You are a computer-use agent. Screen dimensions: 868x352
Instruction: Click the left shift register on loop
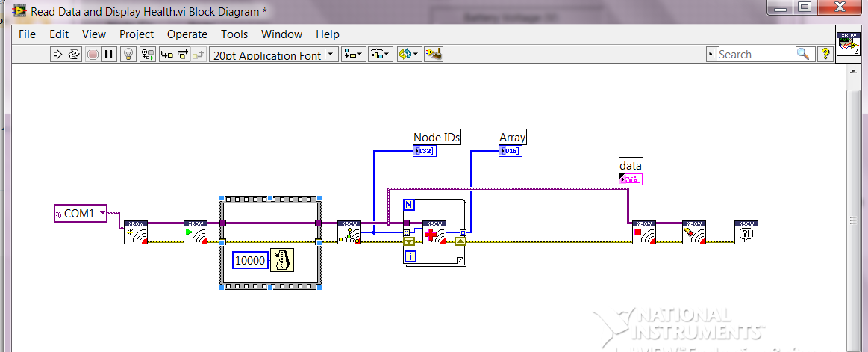point(408,241)
